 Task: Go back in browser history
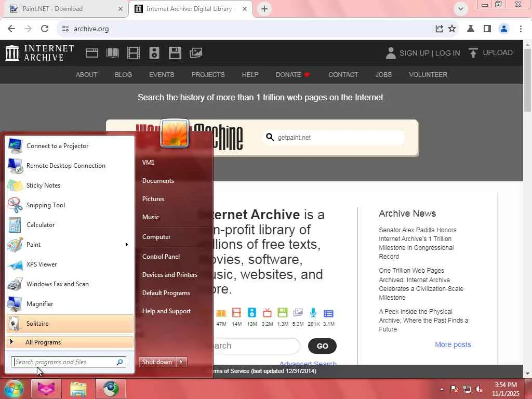pos(11,29)
